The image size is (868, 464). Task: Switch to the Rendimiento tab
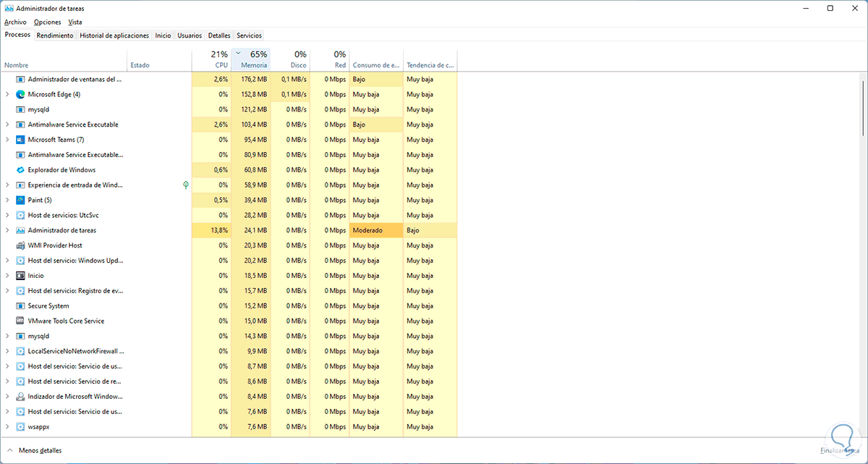coord(55,35)
